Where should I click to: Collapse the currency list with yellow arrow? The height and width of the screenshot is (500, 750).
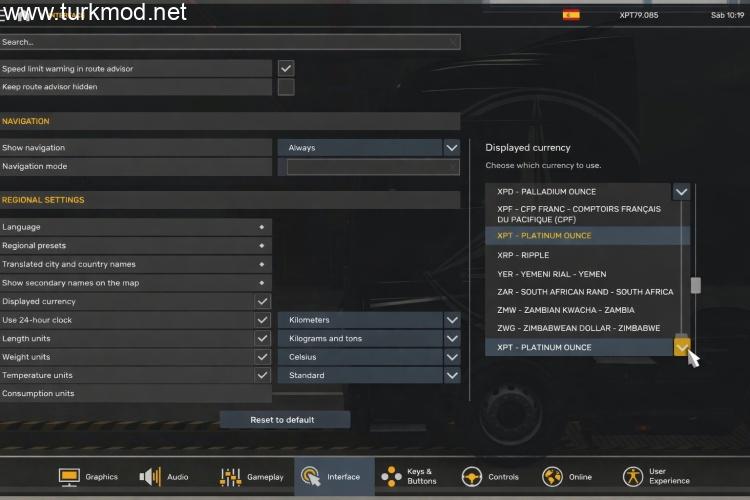681,347
